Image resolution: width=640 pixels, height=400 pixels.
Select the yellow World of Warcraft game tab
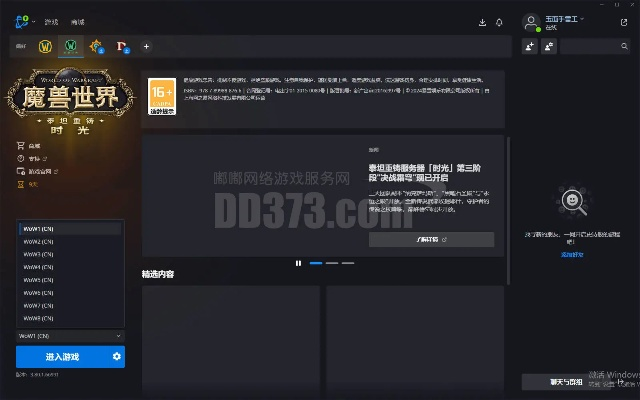pyautogui.click(x=45, y=47)
